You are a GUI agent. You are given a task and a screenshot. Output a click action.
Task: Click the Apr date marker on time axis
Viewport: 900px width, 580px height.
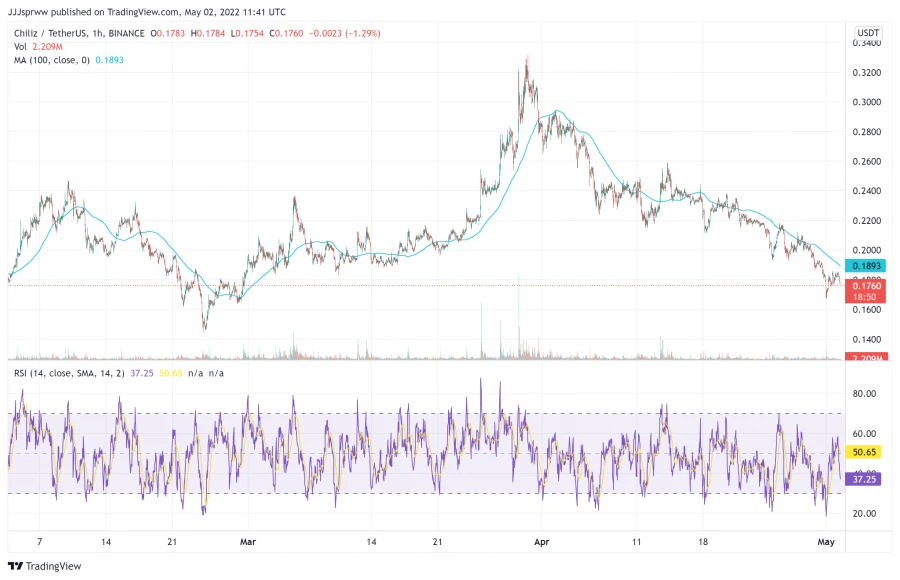(x=541, y=542)
